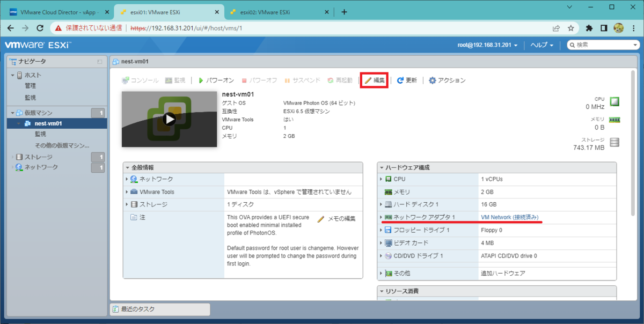This screenshot has height=324, width=644.
Task: Open the 最近のタスク panel
Action: tap(160, 310)
